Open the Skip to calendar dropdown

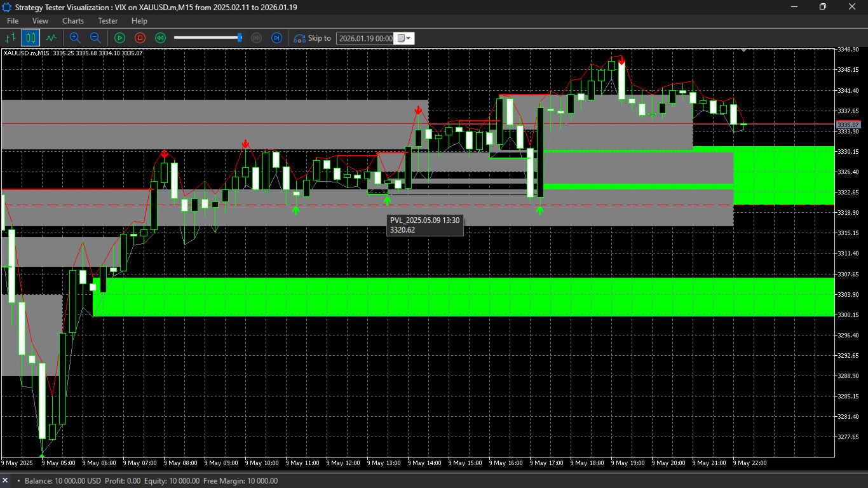[x=405, y=38]
